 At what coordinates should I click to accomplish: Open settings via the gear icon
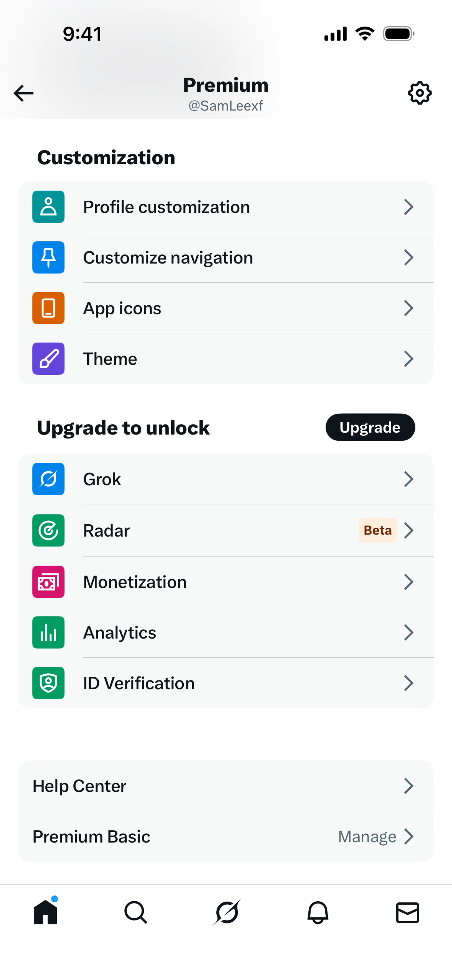pyautogui.click(x=420, y=93)
